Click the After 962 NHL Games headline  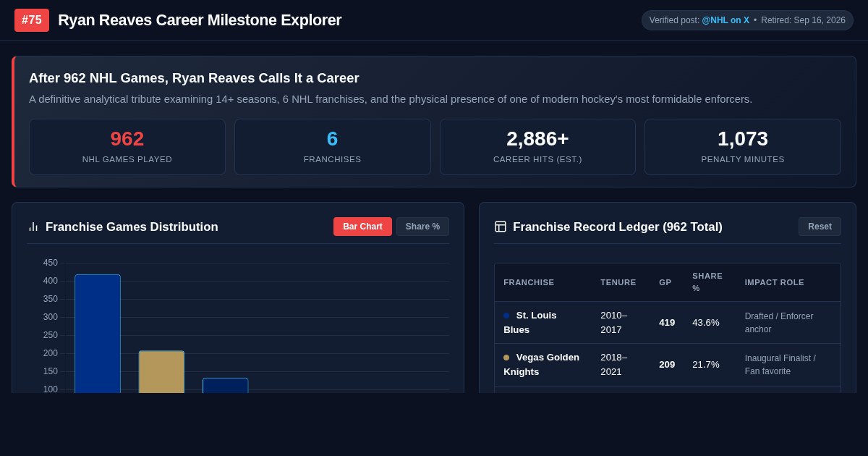point(194,78)
